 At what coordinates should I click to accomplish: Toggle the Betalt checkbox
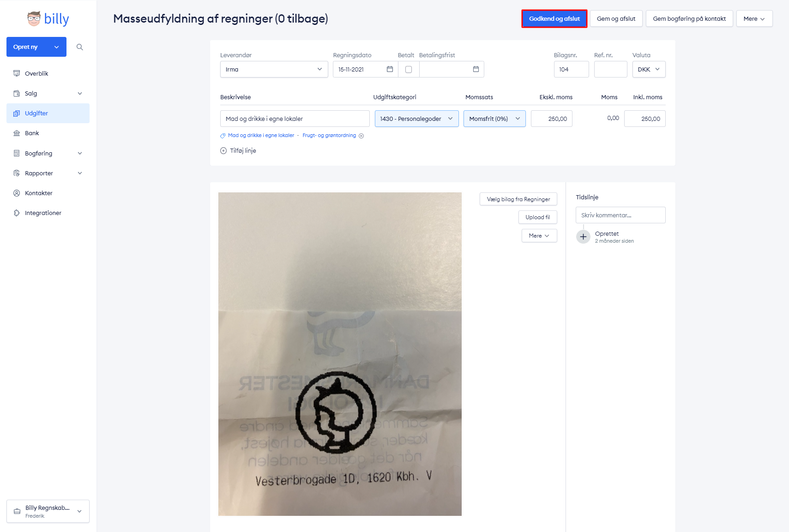coord(409,69)
